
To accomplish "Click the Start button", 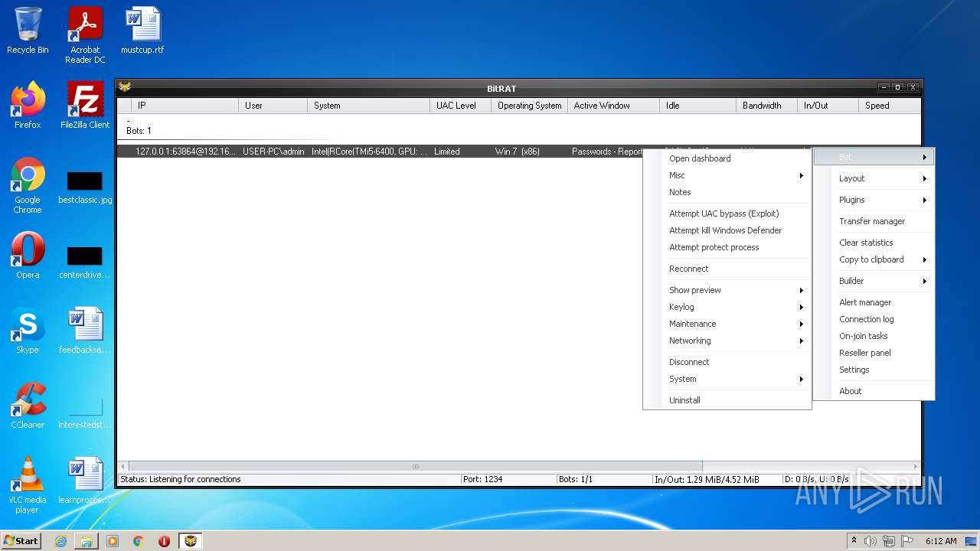I will coord(21,541).
